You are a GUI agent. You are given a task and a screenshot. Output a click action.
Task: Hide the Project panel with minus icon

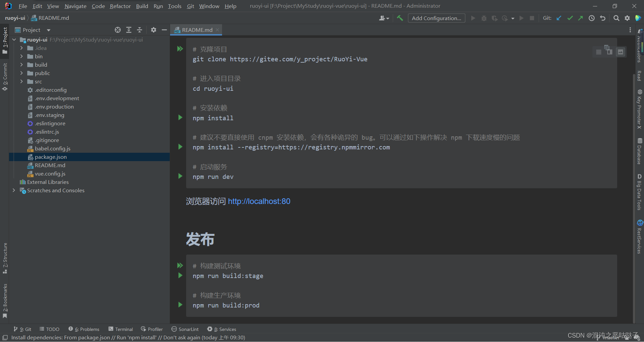(x=164, y=30)
